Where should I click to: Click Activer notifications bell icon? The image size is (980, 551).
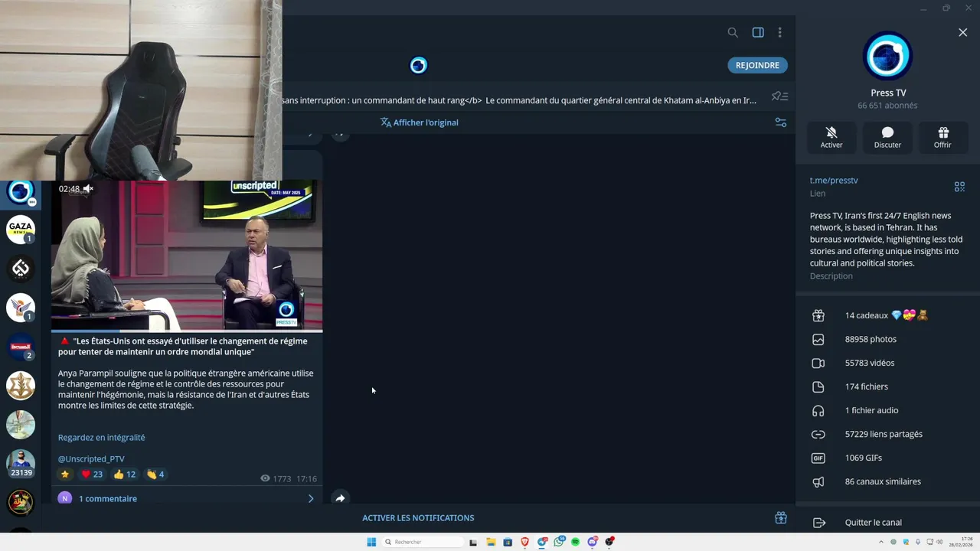tap(831, 138)
